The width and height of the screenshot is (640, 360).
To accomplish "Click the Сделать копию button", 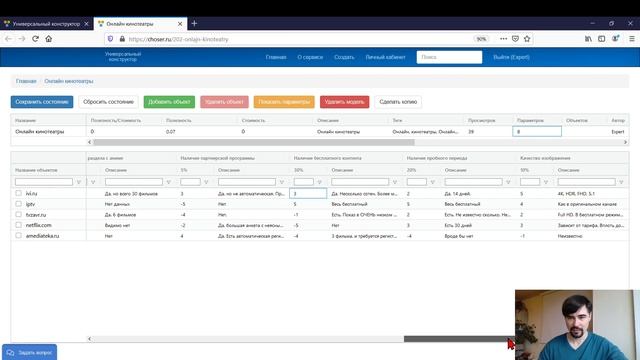I will pyautogui.click(x=398, y=102).
